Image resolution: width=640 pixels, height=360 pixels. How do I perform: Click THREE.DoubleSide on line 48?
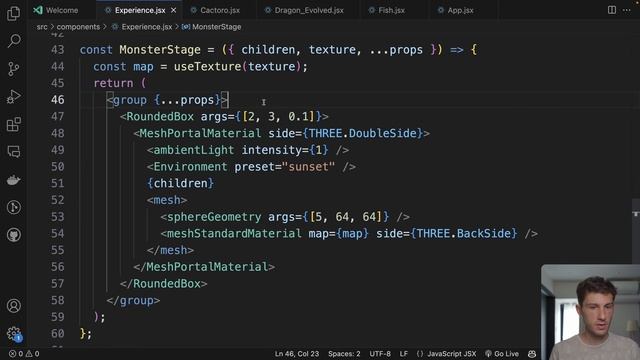click(x=365, y=133)
